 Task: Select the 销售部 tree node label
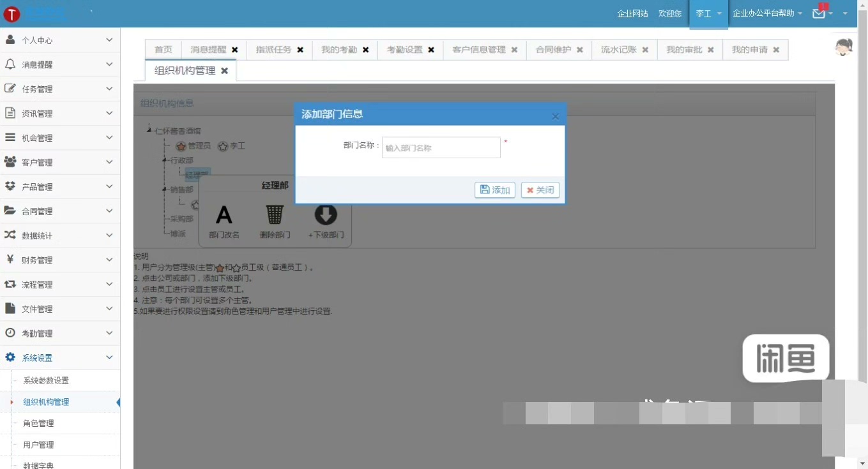click(181, 190)
